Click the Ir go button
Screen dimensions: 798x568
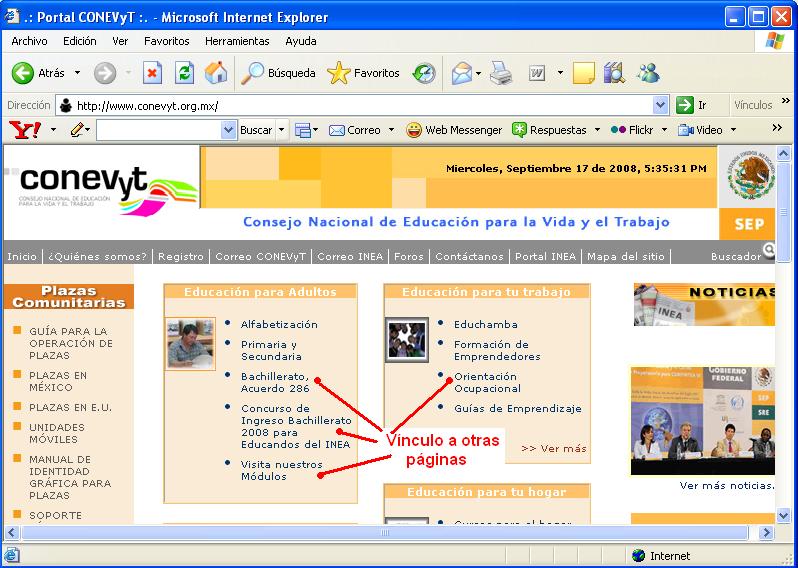coord(692,105)
